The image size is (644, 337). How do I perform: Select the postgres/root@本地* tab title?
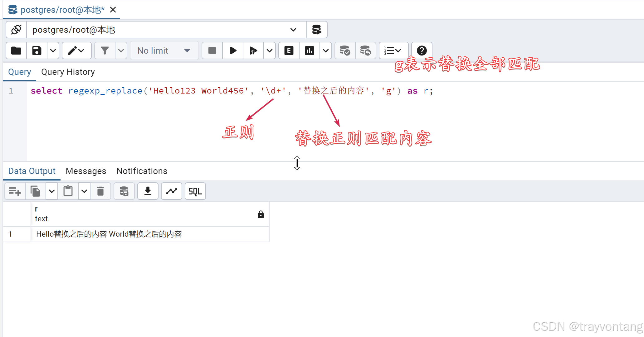coord(63,10)
